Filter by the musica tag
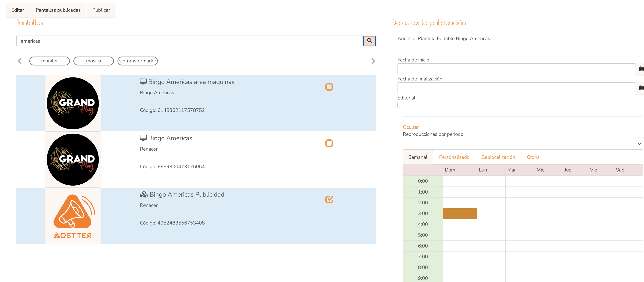 click(94, 61)
